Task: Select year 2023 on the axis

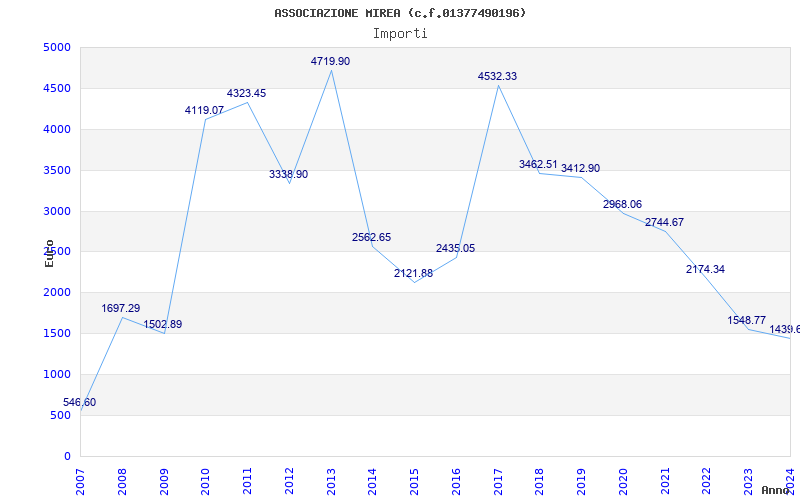Action: pyautogui.click(x=749, y=482)
